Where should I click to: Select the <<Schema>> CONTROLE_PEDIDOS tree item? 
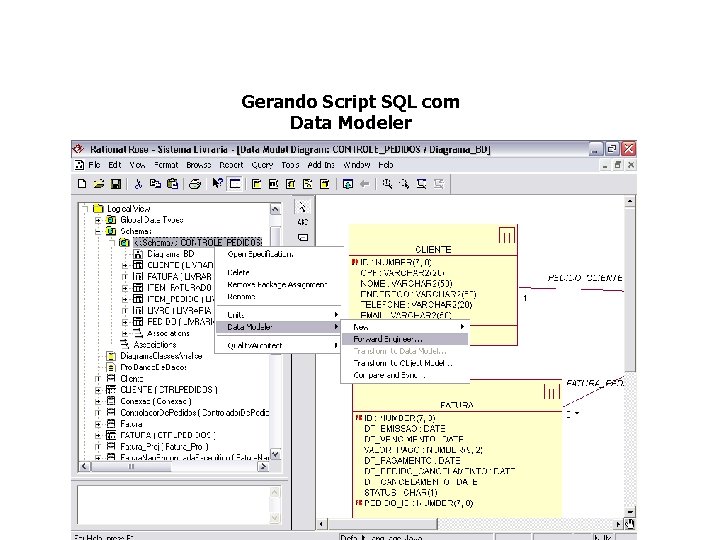(x=198, y=242)
